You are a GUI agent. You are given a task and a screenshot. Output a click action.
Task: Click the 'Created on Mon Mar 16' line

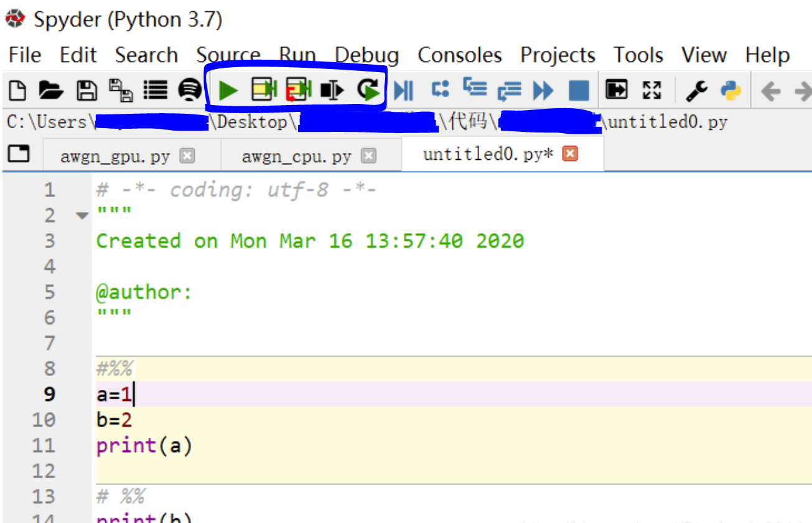click(310, 241)
